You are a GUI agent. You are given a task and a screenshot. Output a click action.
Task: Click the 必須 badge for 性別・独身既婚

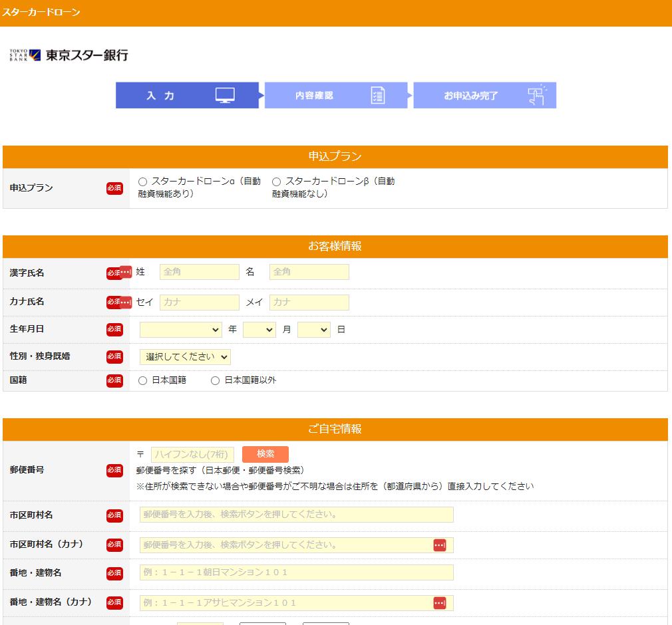coord(114,356)
